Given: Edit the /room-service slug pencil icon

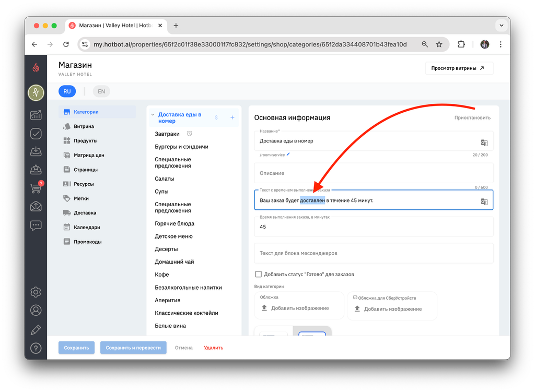Looking at the screenshot, I should (x=288, y=155).
